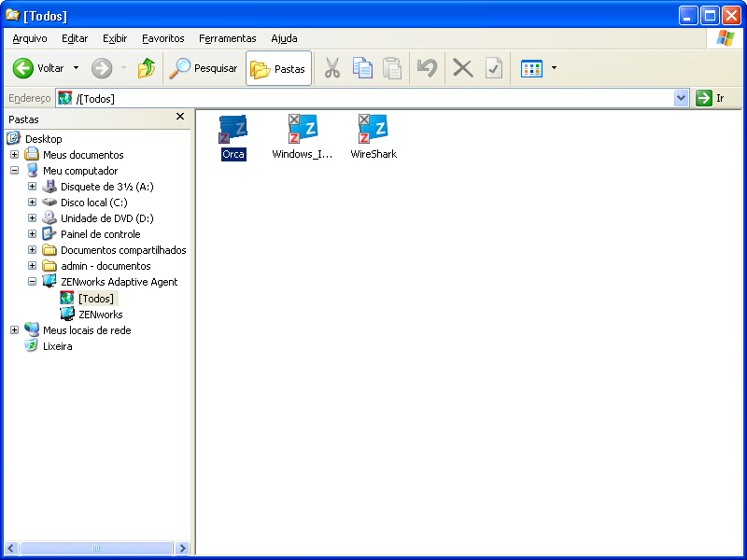Click the Recortar cut icon

tap(332, 67)
